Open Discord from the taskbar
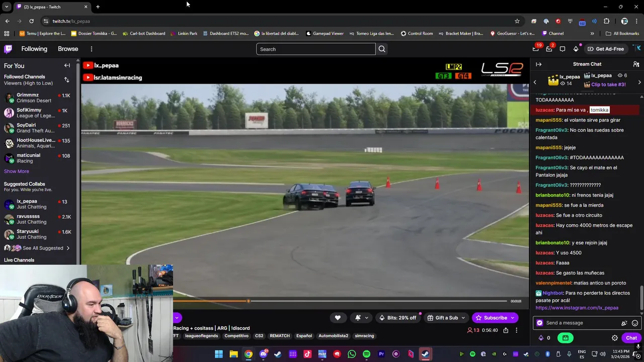 pyautogui.click(x=263, y=354)
